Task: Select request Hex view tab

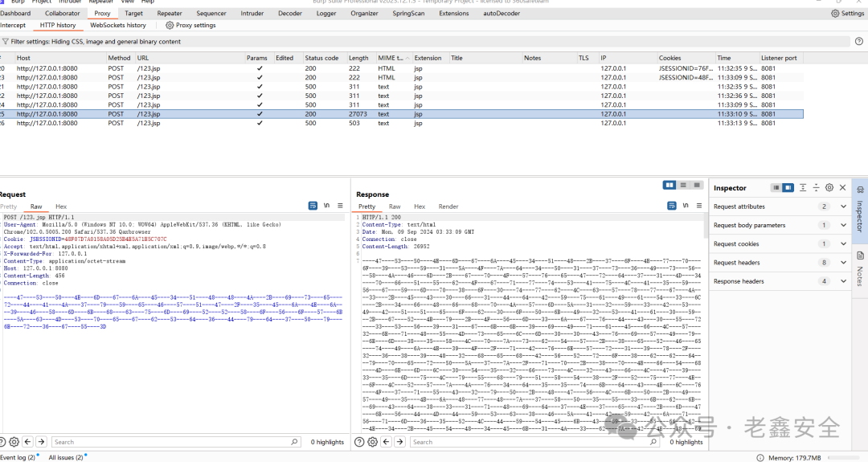Action: click(61, 206)
